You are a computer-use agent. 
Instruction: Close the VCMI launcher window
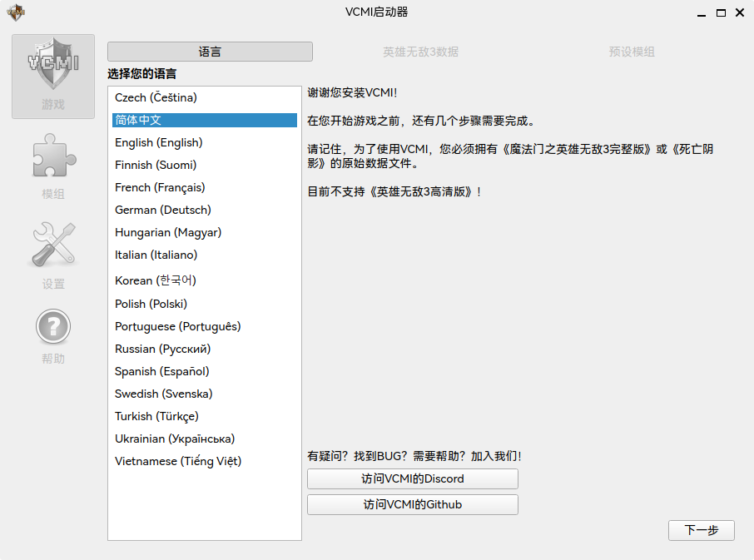point(740,12)
